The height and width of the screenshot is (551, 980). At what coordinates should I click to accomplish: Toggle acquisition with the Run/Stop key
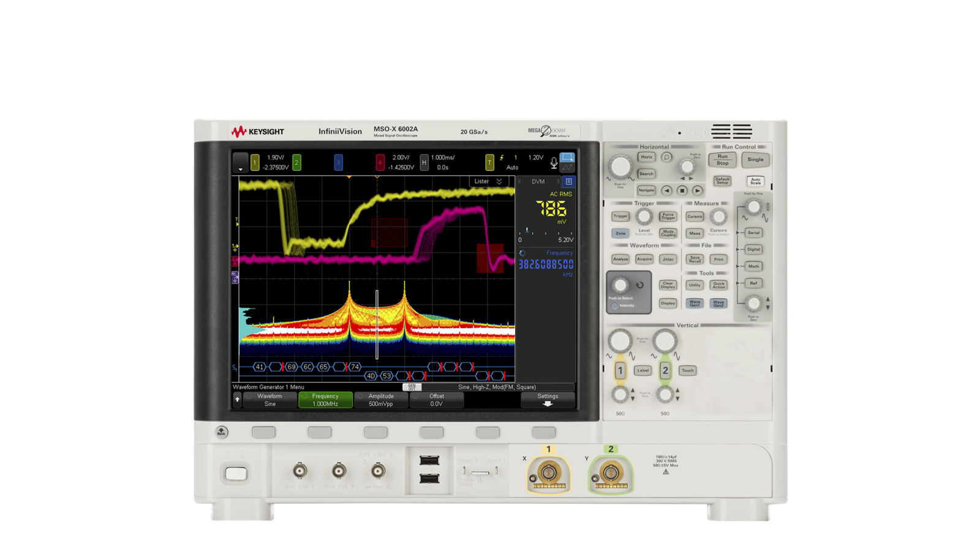722,160
